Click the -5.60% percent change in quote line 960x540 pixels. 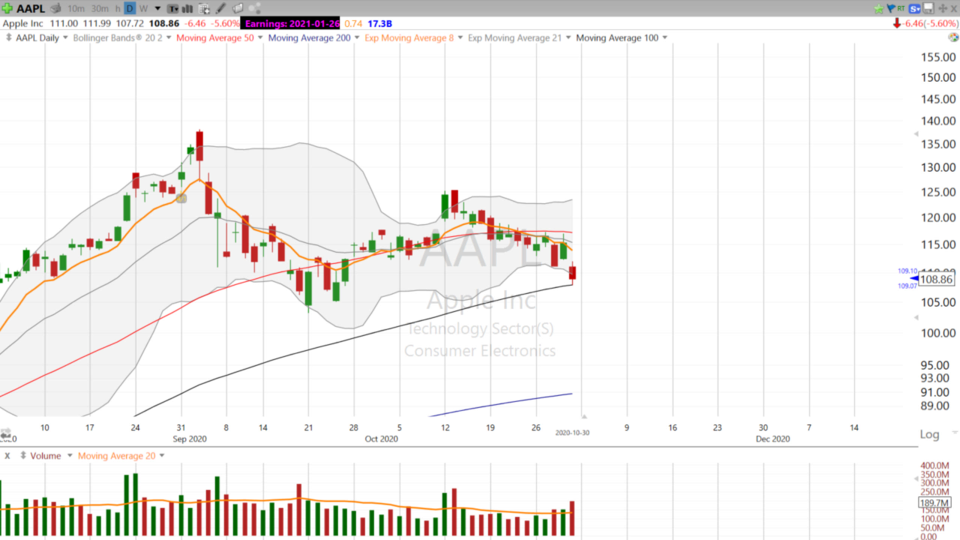click(225, 23)
